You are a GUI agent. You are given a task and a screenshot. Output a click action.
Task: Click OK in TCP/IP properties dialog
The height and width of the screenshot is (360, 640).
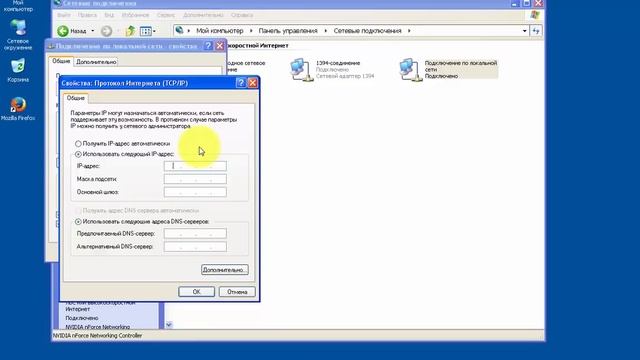pyautogui.click(x=196, y=292)
